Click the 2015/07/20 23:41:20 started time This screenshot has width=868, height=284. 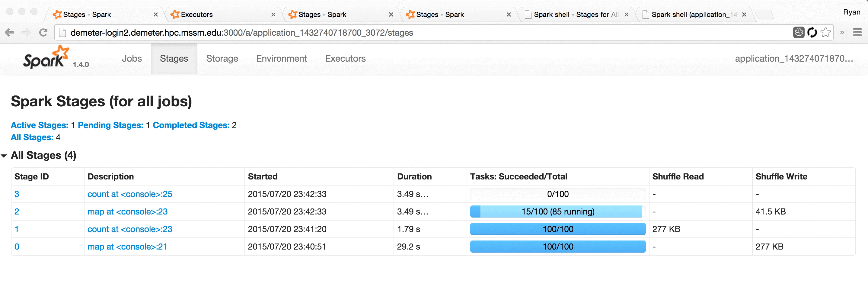[x=287, y=229]
